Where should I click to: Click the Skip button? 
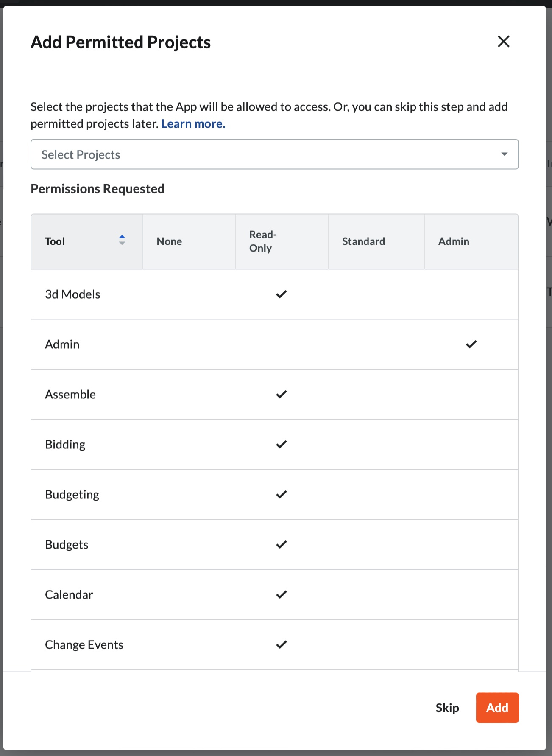coord(447,708)
